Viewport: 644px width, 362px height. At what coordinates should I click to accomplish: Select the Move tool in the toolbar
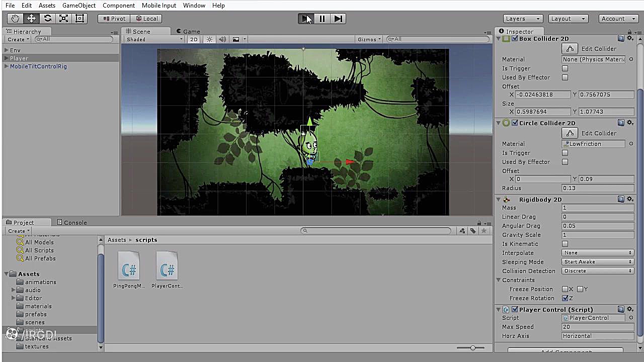tap(31, 18)
